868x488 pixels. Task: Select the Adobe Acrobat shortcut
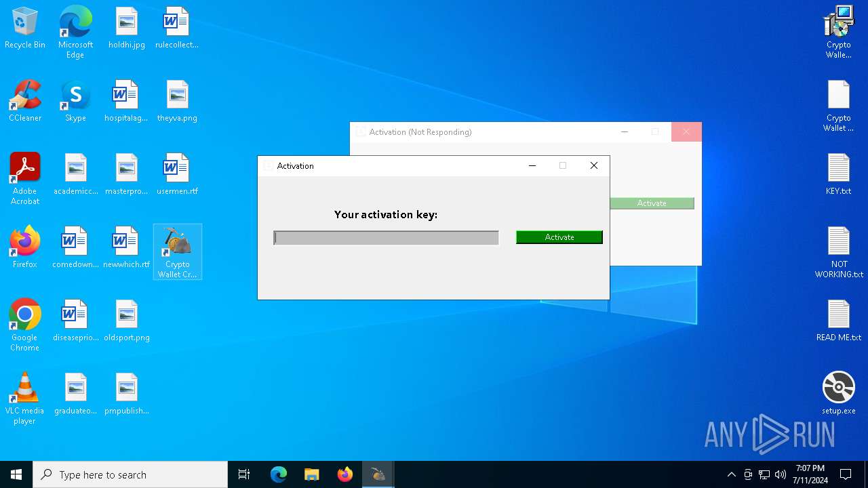pyautogui.click(x=25, y=179)
